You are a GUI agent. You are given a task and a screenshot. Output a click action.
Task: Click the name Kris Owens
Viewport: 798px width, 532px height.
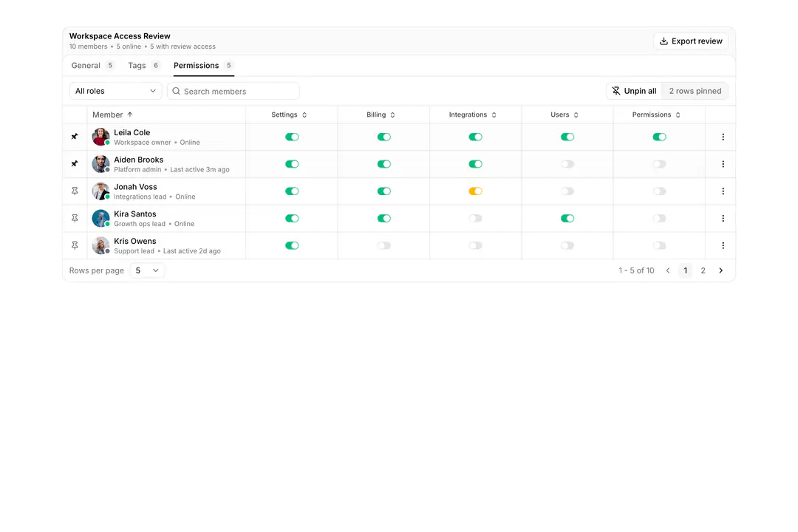point(135,241)
